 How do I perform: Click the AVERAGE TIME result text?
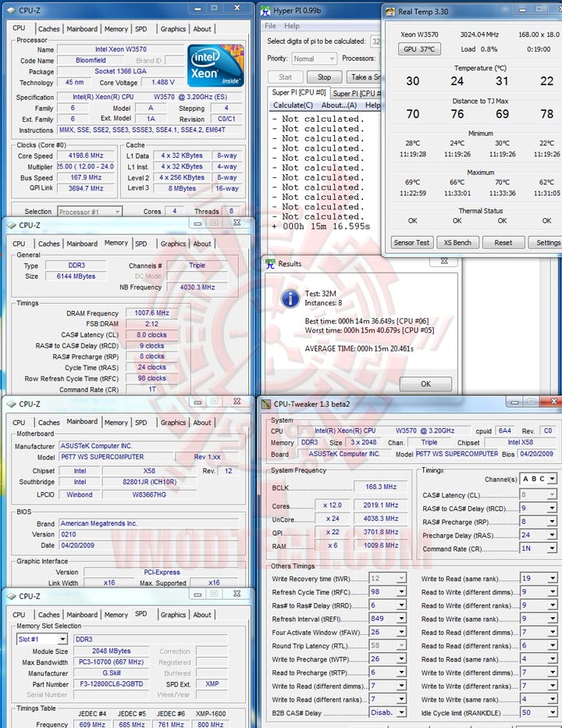[359, 348]
